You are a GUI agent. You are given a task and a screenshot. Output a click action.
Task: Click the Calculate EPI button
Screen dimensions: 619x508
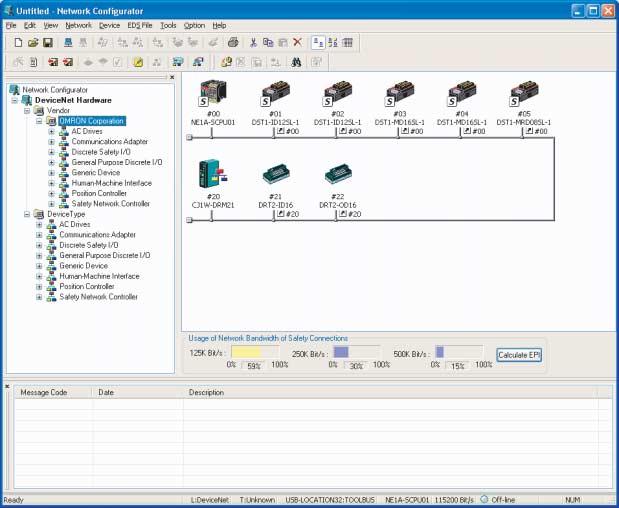click(x=519, y=355)
